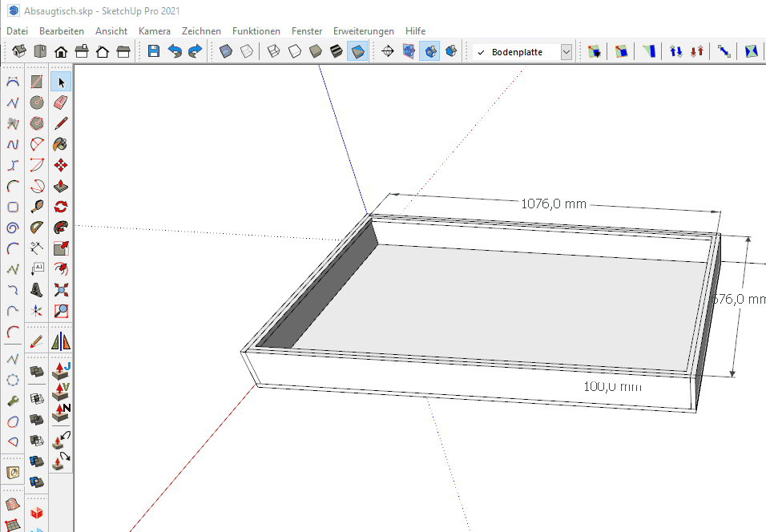Activate the Move tool
The width and height of the screenshot is (766, 532).
(x=61, y=165)
